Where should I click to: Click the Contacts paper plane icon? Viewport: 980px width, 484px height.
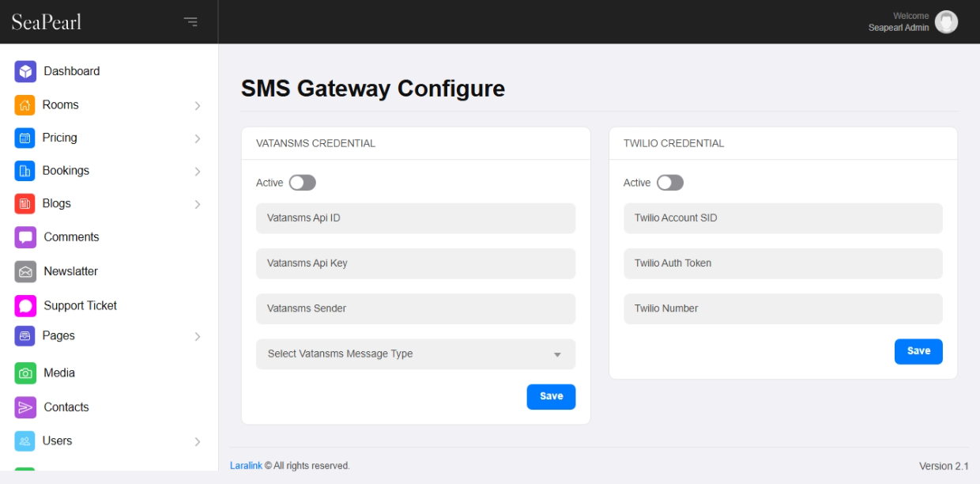pyautogui.click(x=25, y=407)
